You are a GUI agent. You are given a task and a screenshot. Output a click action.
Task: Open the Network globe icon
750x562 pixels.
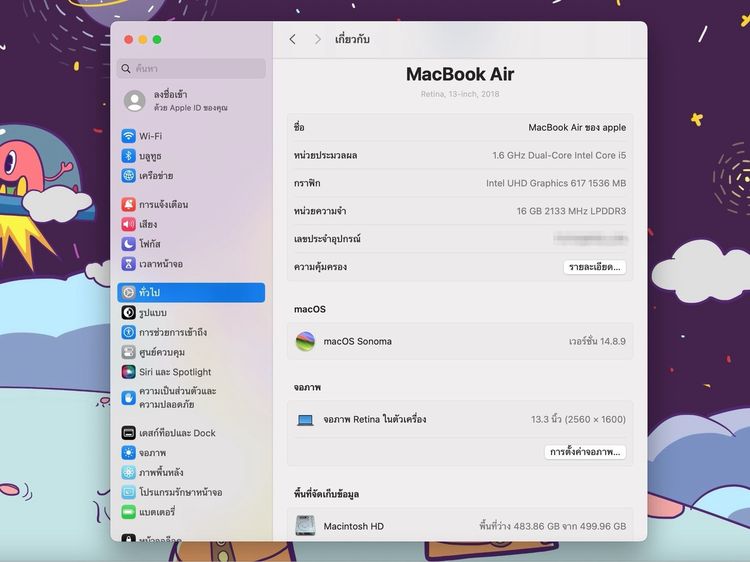point(128,176)
